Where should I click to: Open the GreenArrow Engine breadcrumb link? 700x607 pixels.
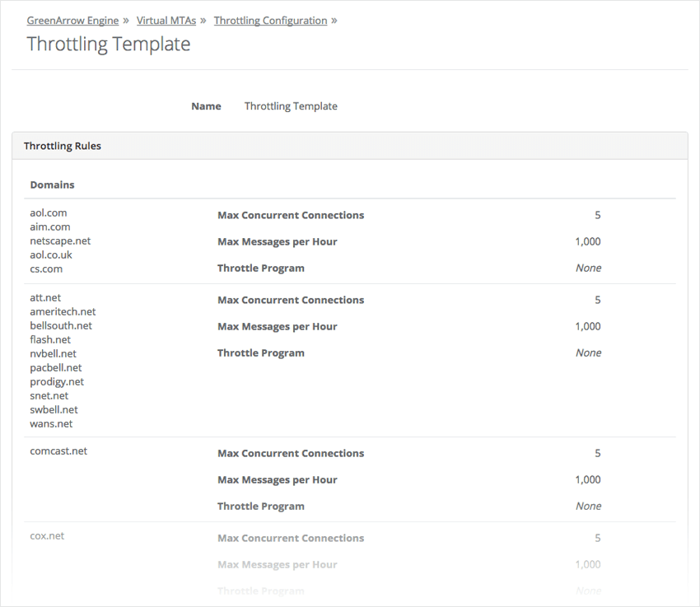pos(72,21)
